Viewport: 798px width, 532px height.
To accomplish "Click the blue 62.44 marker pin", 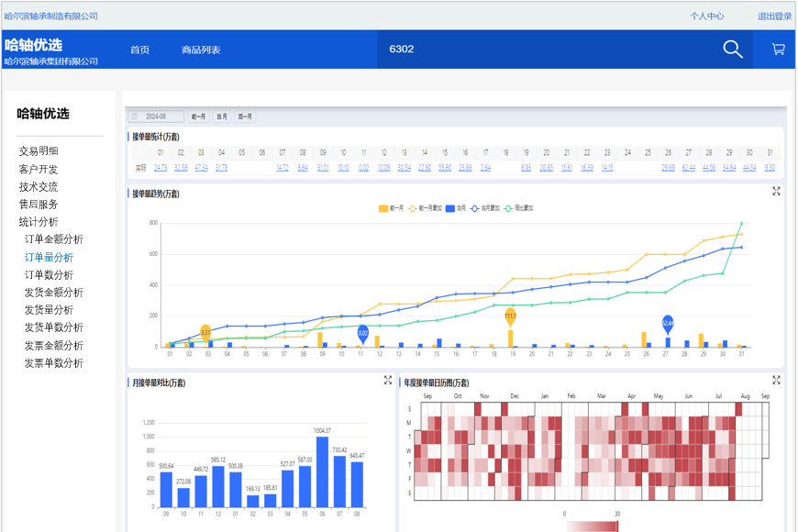I will (668, 324).
